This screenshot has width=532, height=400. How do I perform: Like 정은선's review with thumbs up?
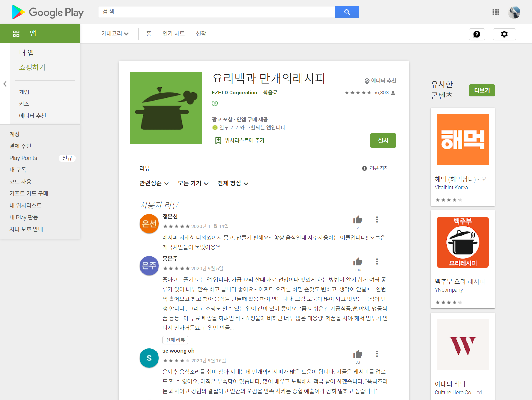coord(358,220)
